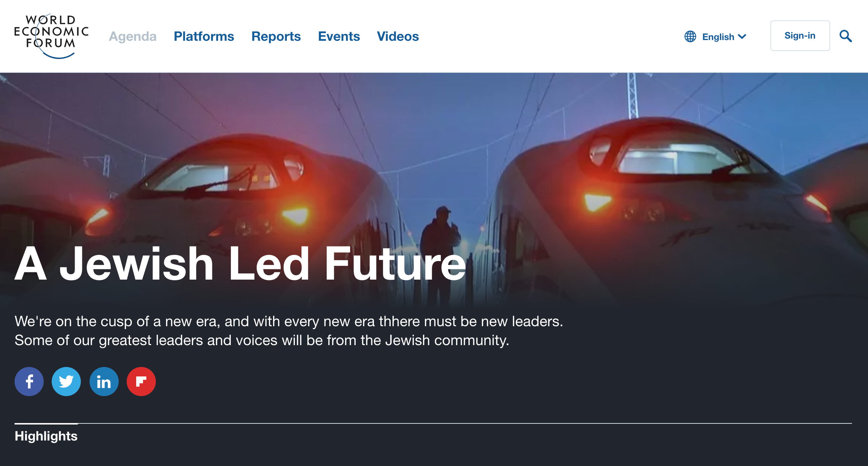Open the Videos section
Image resolution: width=868 pixels, height=466 pixels.
(398, 36)
